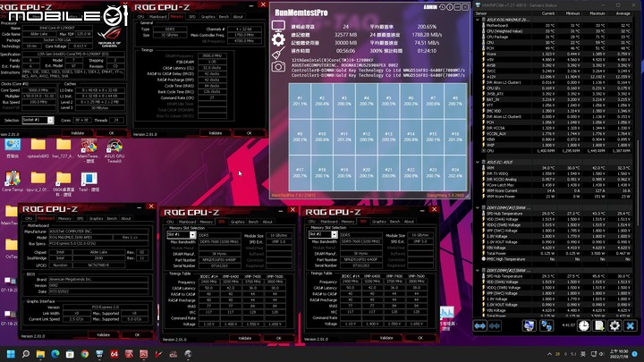This screenshot has height=362, width=644.
Task: Click the taskbar search icon
Action: pyautogui.click(x=25, y=354)
